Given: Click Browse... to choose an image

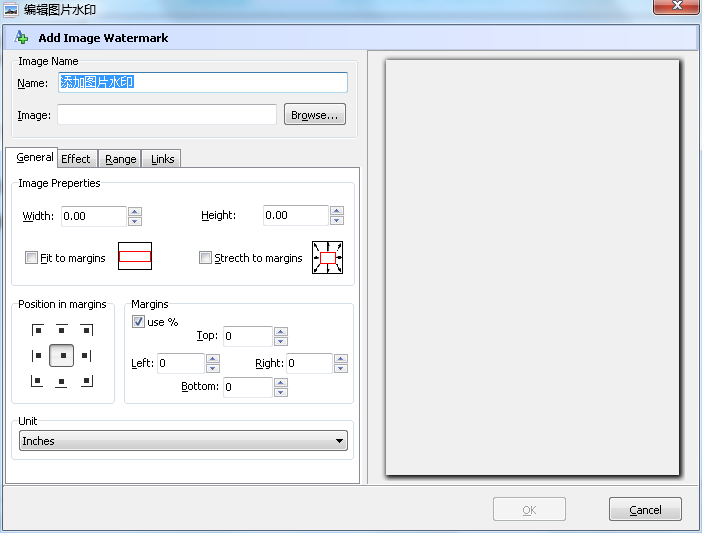Looking at the screenshot, I should click(x=315, y=115).
